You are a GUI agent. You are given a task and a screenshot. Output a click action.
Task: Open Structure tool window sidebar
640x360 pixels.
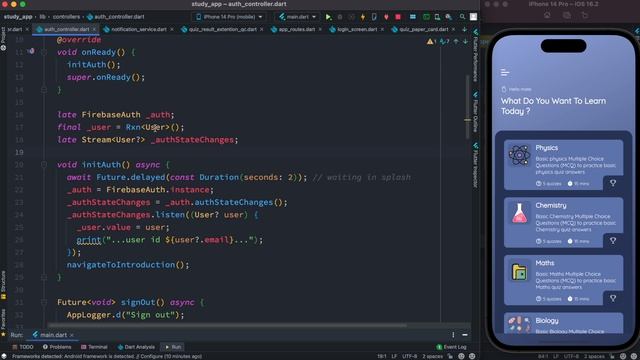coord(3,285)
